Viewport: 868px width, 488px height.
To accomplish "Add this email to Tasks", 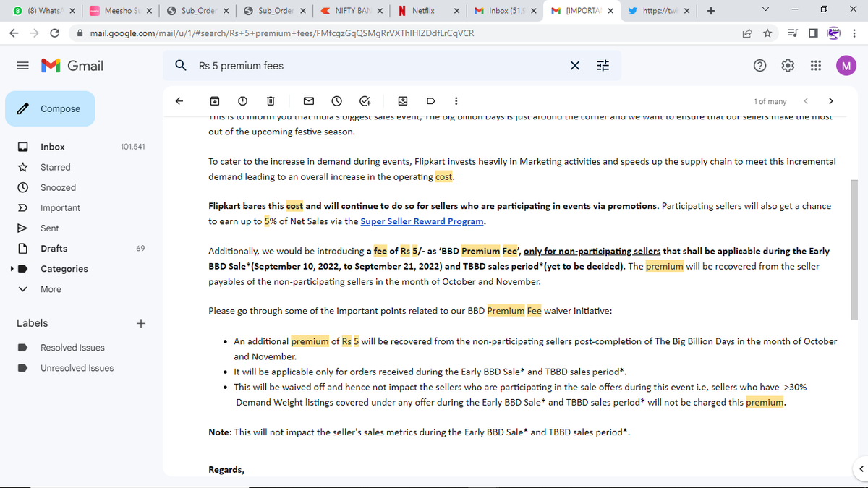I will tap(365, 101).
